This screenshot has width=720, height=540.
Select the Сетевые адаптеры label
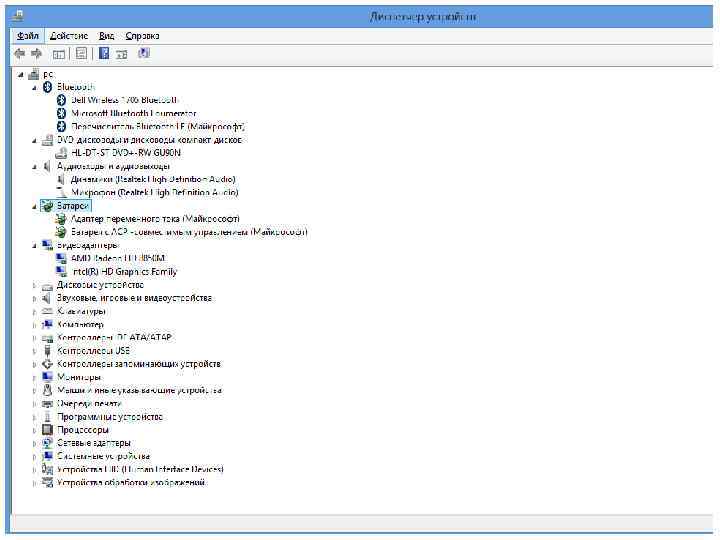pyautogui.click(x=94, y=444)
